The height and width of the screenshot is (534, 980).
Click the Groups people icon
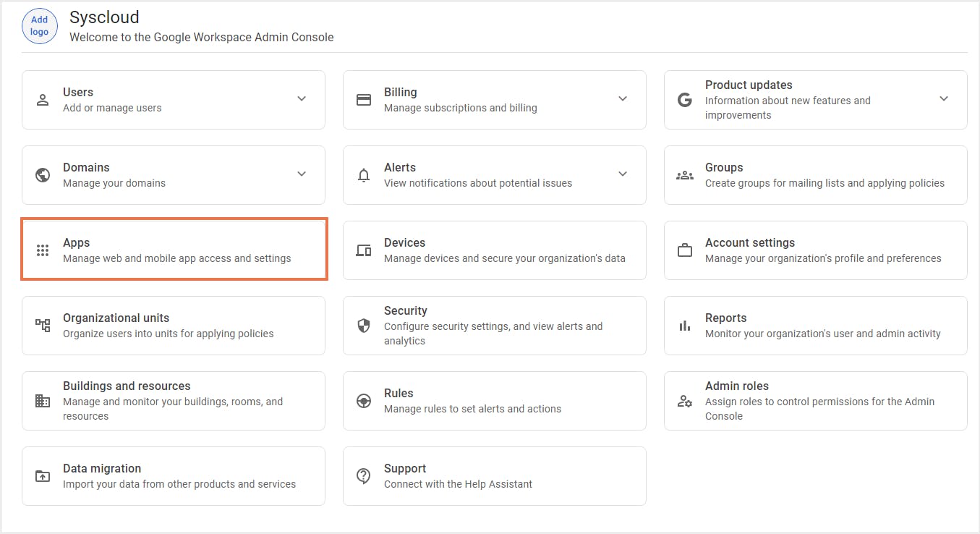(685, 175)
